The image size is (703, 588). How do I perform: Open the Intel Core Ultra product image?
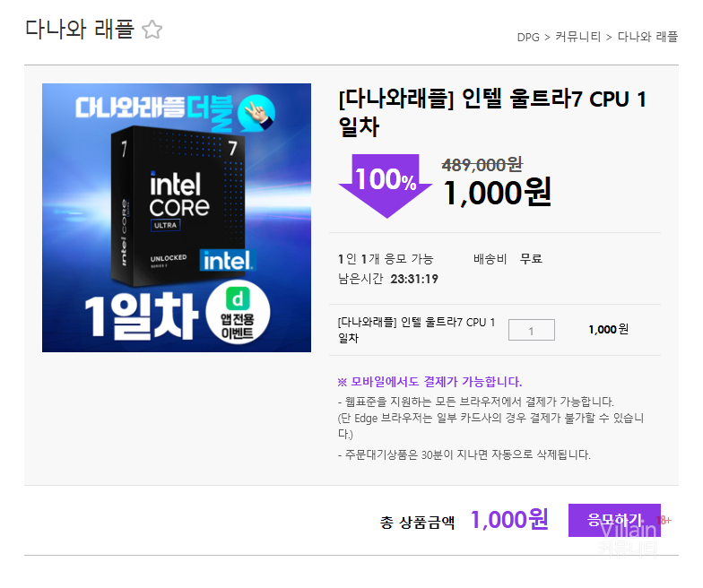pyautogui.click(x=177, y=218)
